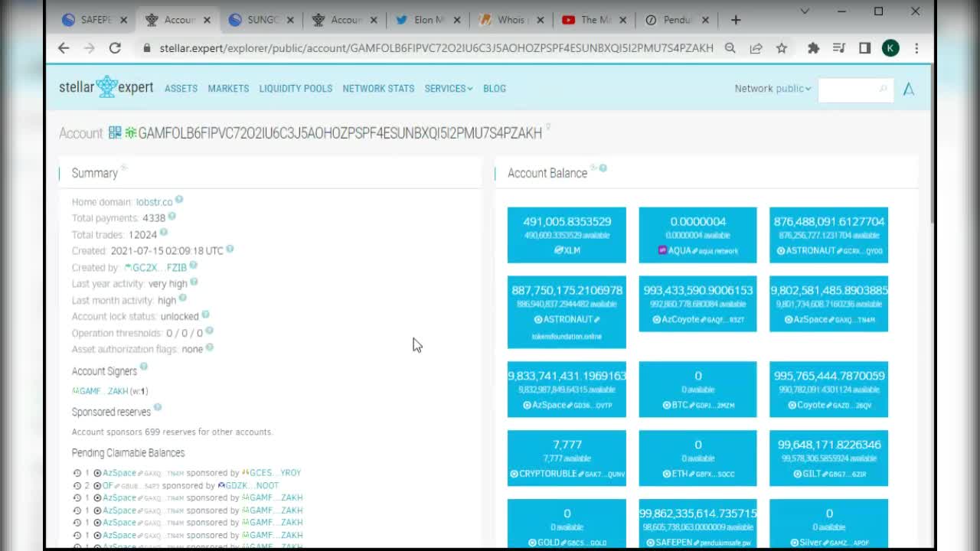The height and width of the screenshot is (551, 980).
Task: Click the info icon beside Account Signers
Action: coord(143,367)
